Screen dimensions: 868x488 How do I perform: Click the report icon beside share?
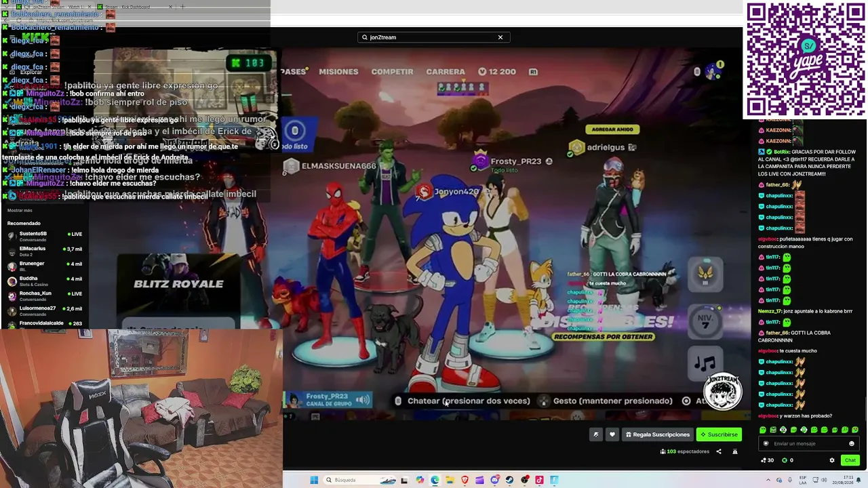click(x=734, y=451)
